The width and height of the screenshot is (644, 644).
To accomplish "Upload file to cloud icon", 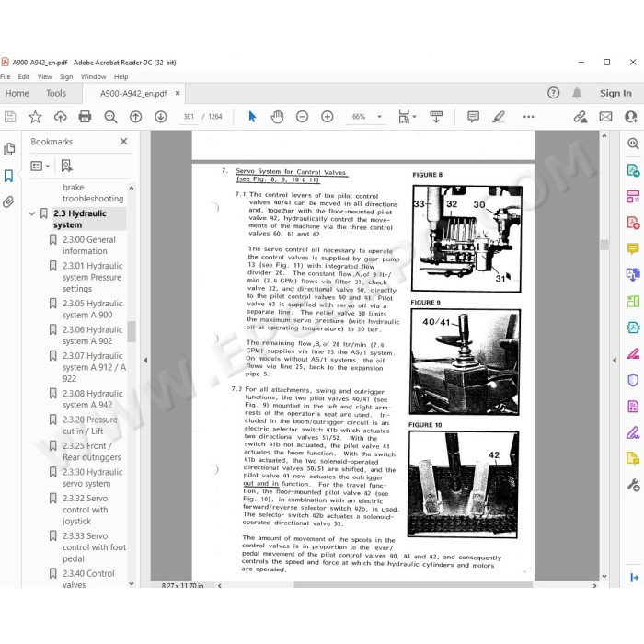I will pos(61,117).
